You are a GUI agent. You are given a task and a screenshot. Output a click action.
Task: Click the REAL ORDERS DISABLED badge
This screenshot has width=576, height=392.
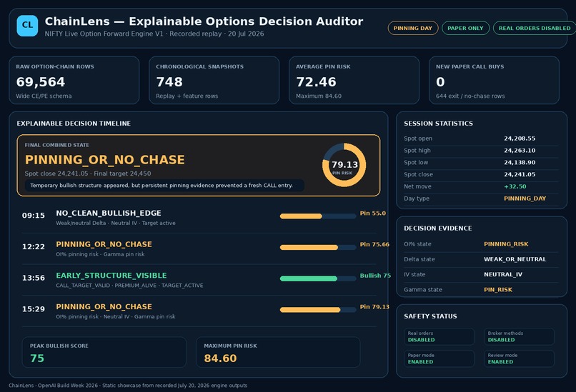click(x=535, y=29)
